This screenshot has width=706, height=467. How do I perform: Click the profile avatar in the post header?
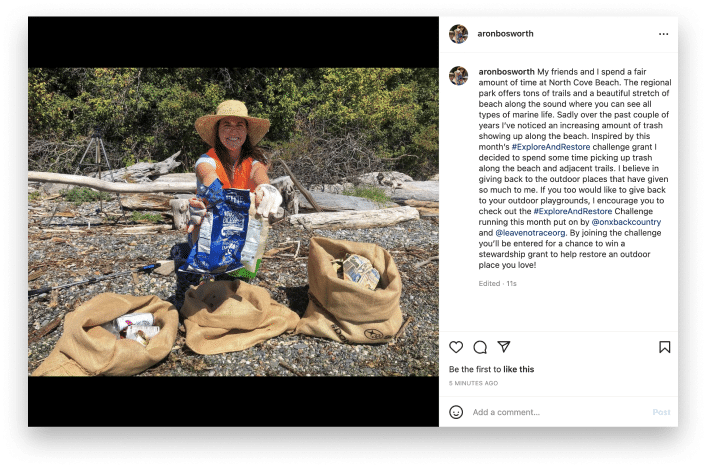(458, 34)
